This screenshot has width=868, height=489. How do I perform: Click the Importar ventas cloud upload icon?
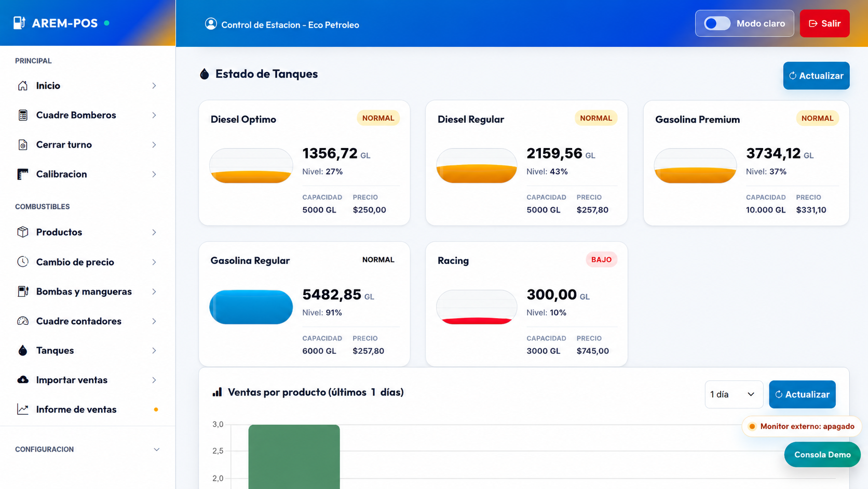click(x=23, y=380)
